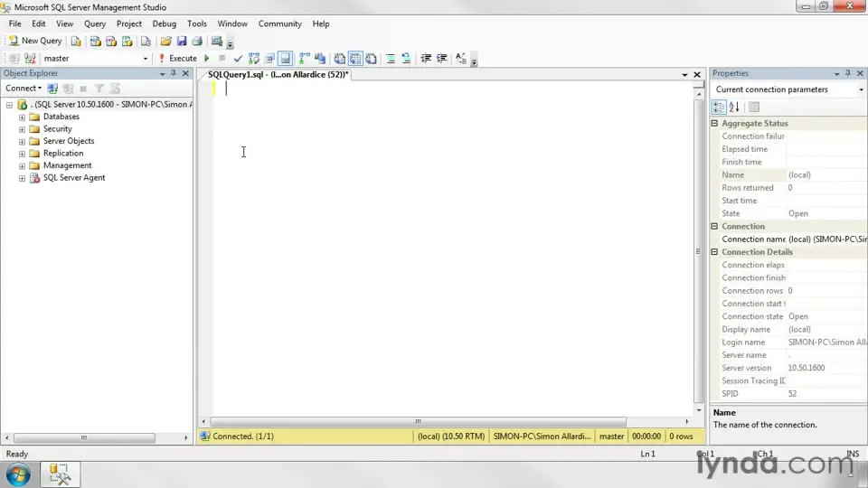868x488 pixels.
Task: Toggle IntelliSense Enabled button
Action: pos(285,58)
